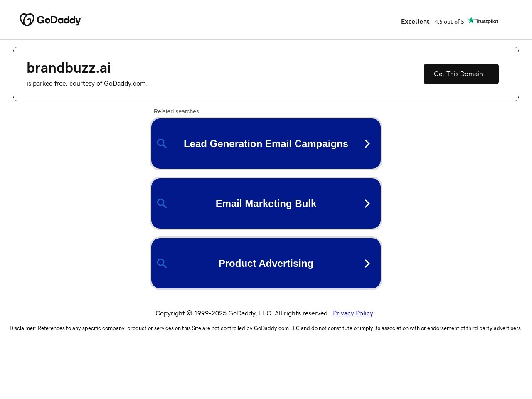Click the Excellent rating label
532x399 pixels.
click(x=415, y=21)
